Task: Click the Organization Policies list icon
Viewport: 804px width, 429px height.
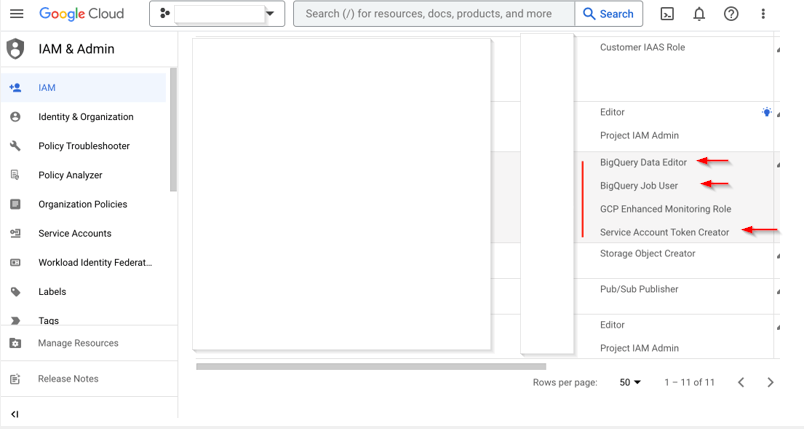Action: [15, 204]
